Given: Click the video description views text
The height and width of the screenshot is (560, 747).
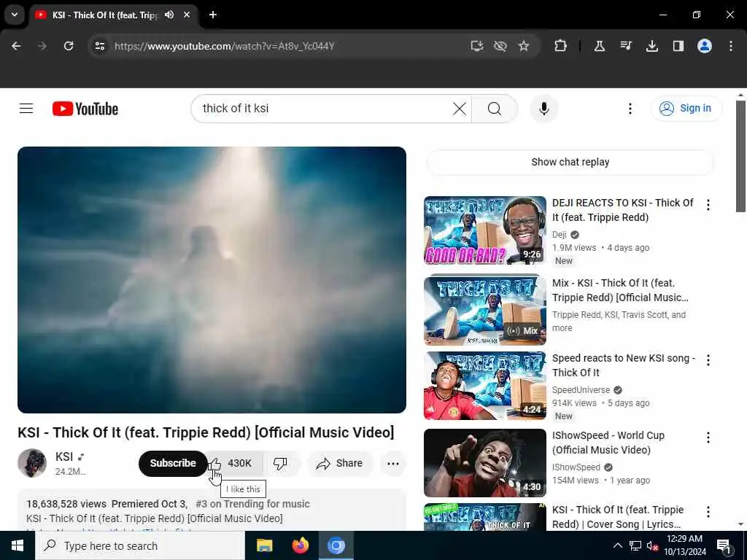Looking at the screenshot, I should [x=66, y=504].
